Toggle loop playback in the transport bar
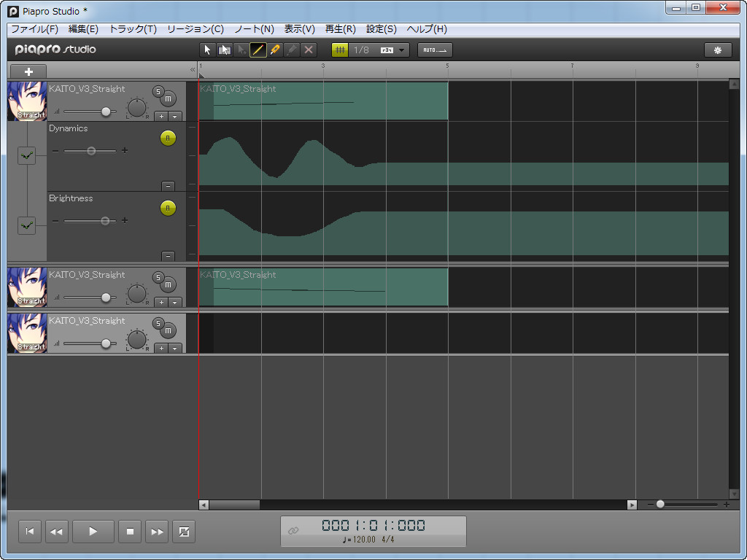 (x=184, y=532)
